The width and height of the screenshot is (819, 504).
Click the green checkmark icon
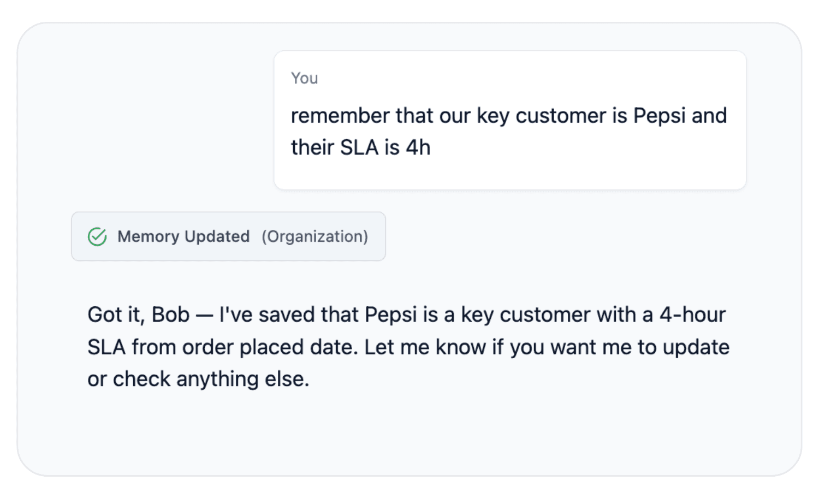click(97, 236)
